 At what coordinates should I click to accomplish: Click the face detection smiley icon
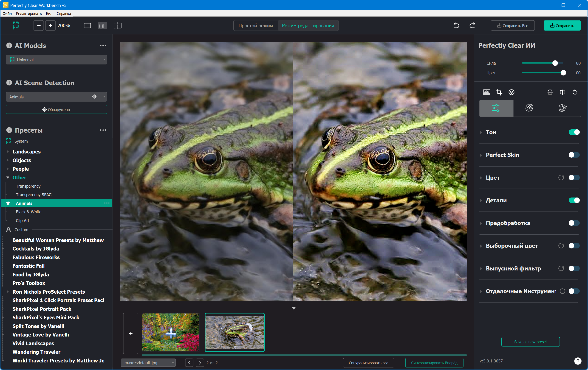tap(511, 92)
